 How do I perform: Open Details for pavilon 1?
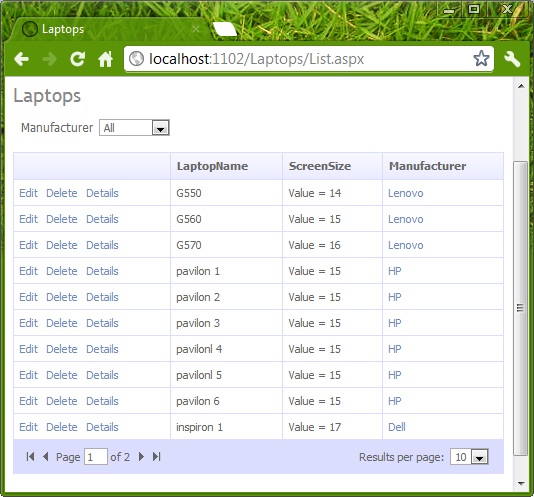coord(102,271)
